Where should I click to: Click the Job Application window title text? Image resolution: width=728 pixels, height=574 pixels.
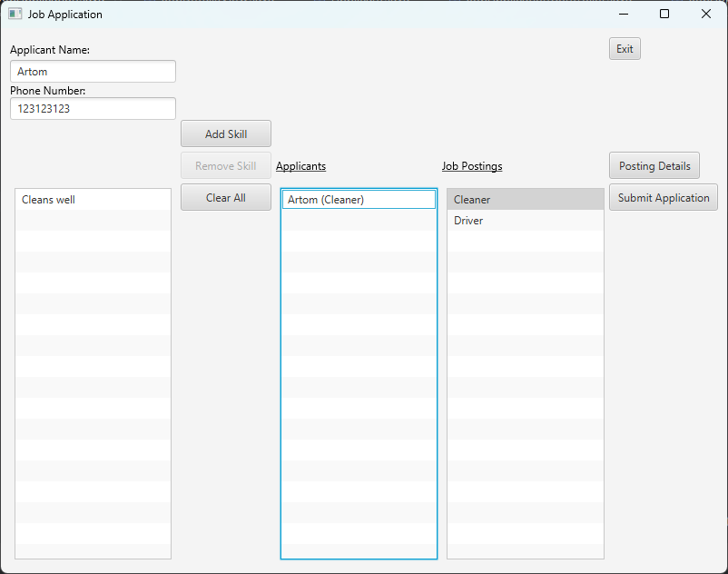click(64, 14)
